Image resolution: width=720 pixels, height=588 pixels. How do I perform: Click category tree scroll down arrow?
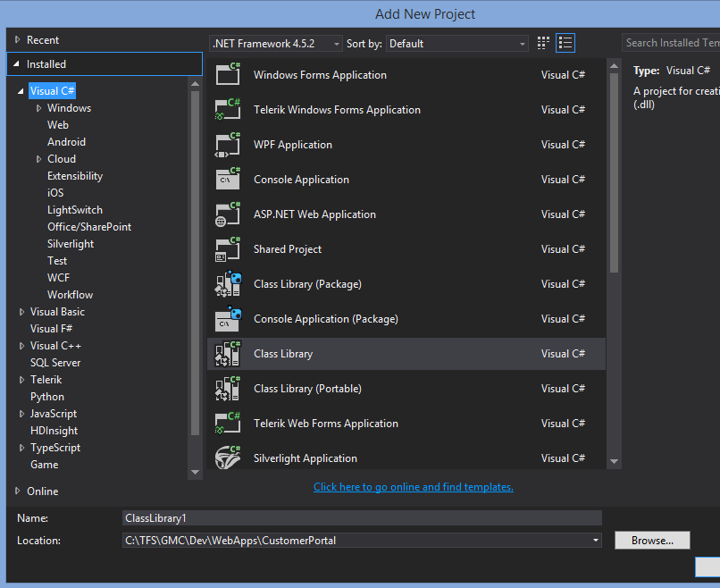pyautogui.click(x=195, y=472)
